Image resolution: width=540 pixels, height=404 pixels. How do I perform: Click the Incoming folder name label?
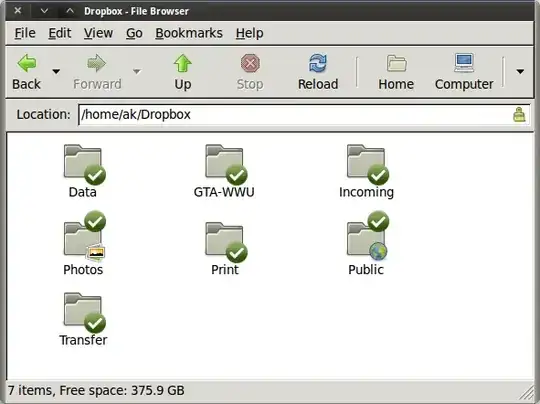366,192
